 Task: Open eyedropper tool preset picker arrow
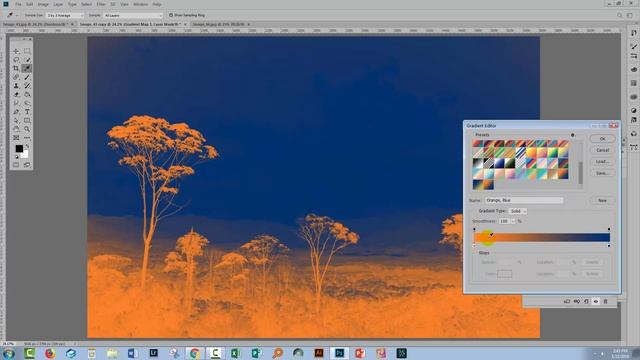[17, 15]
